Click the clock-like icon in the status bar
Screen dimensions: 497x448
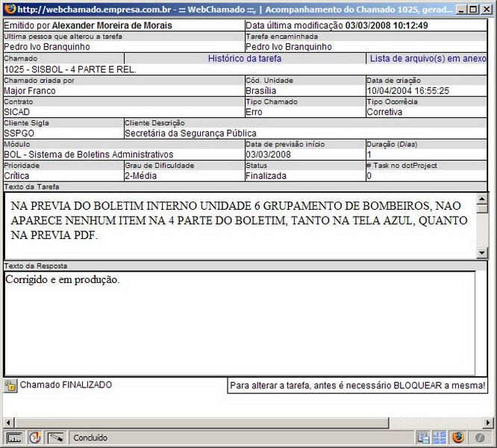click(x=35, y=438)
